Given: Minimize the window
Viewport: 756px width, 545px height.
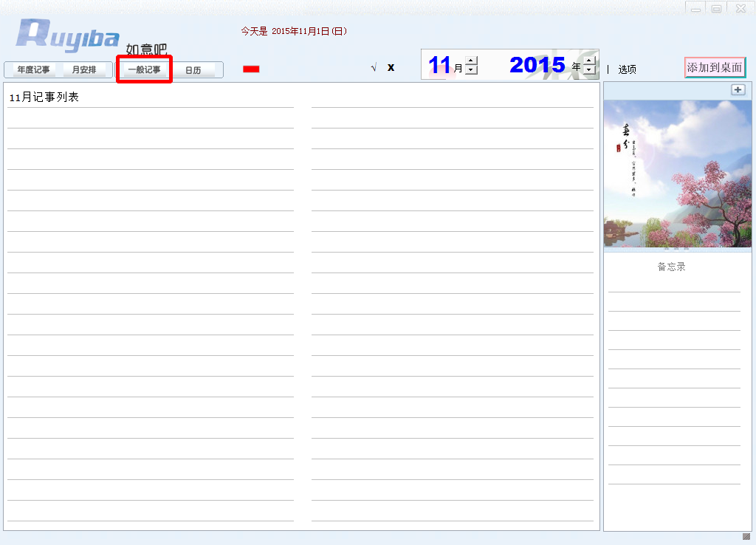Looking at the screenshot, I should (x=695, y=8).
